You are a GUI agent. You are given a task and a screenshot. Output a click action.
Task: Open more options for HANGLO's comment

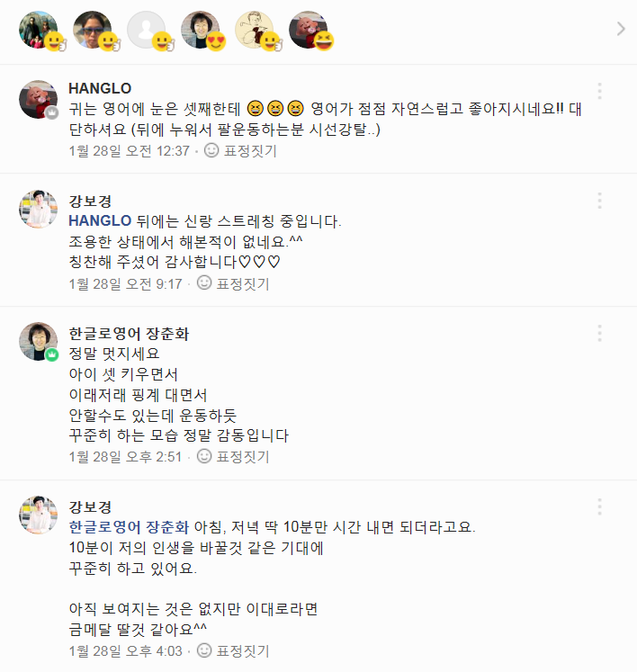tap(599, 92)
